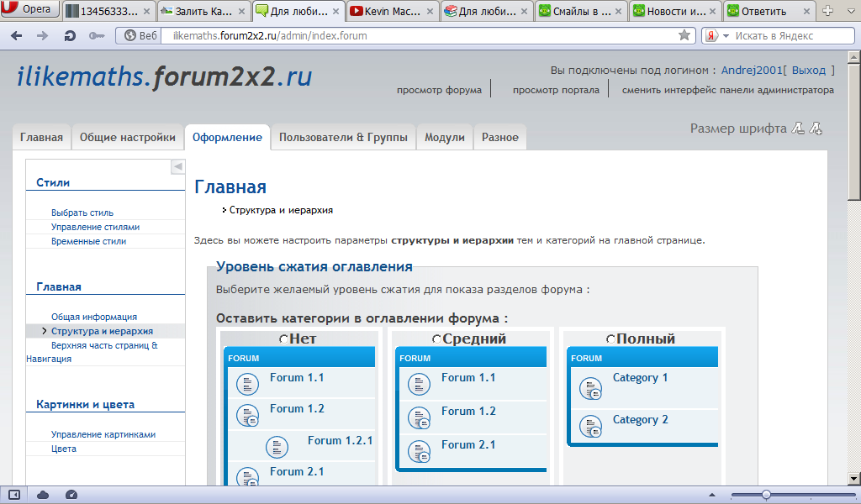Toggle the Opera panels icon in the status bar
The height and width of the screenshot is (504, 861).
[x=14, y=495]
